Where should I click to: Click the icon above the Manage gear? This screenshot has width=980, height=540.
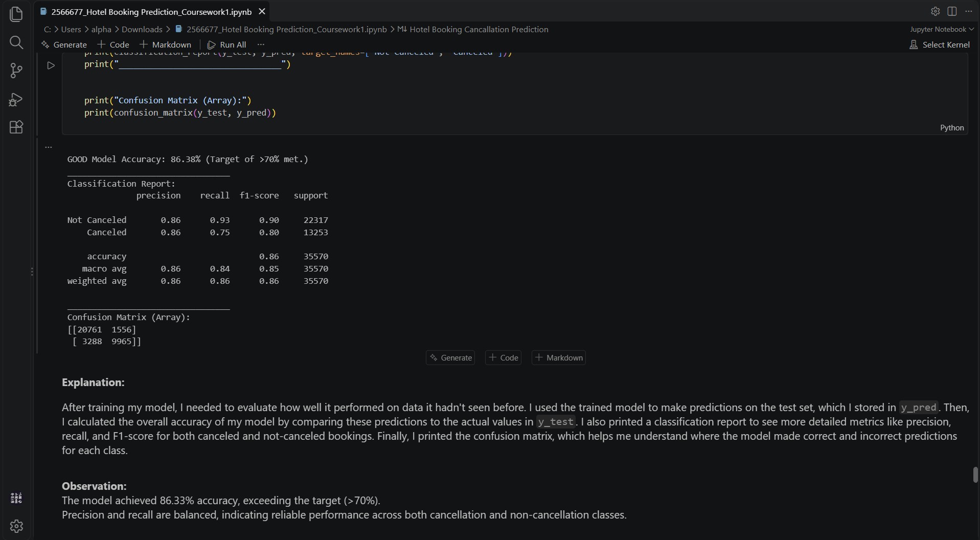click(x=16, y=498)
